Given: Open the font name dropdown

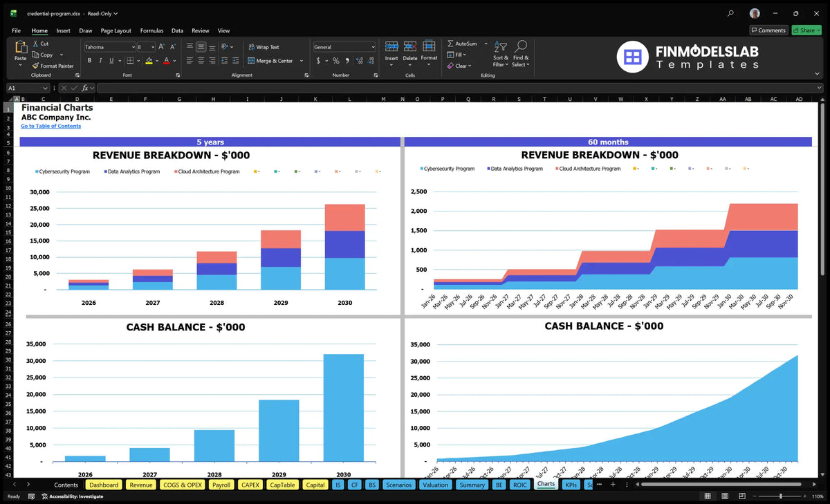Looking at the screenshot, I should point(132,47).
